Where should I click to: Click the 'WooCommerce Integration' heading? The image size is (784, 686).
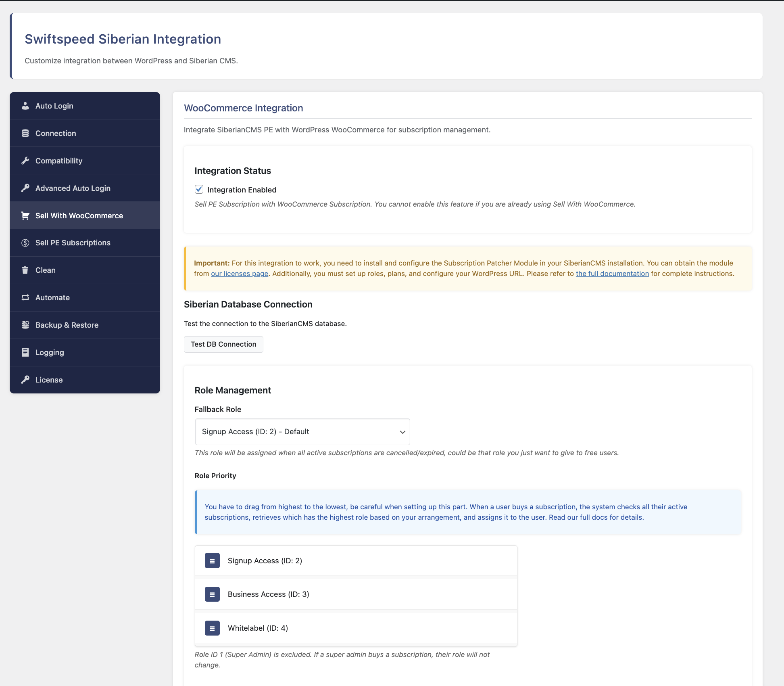click(244, 108)
